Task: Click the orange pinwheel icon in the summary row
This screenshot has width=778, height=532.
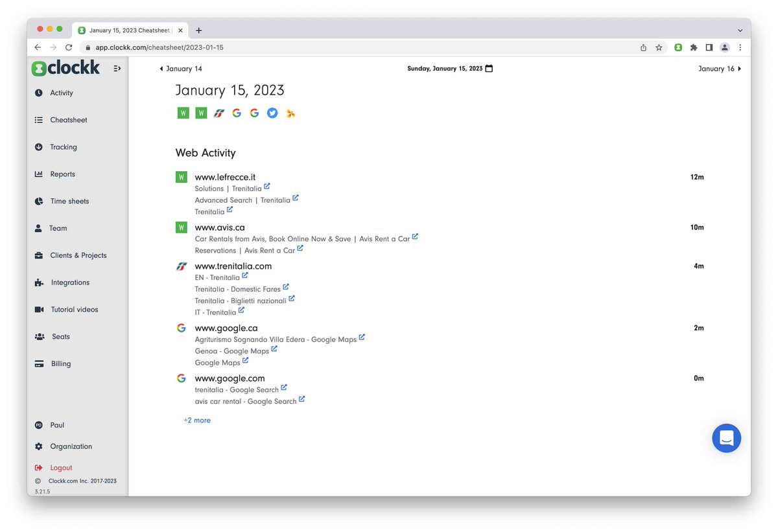Action: pyautogui.click(x=290, y=113)
